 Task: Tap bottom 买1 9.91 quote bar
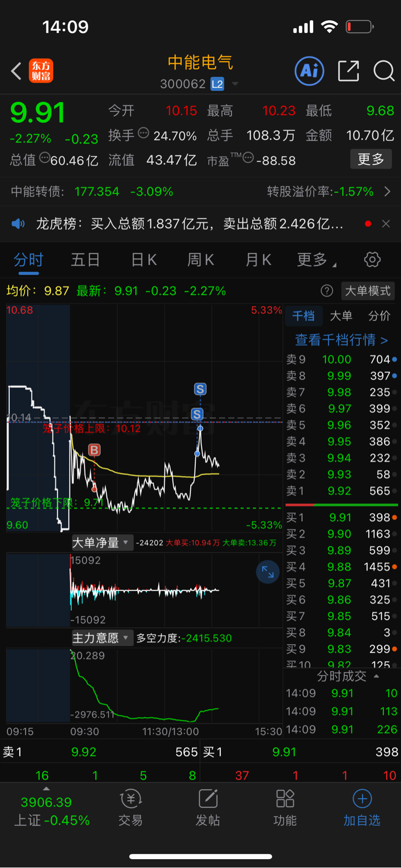pos(301,752)
